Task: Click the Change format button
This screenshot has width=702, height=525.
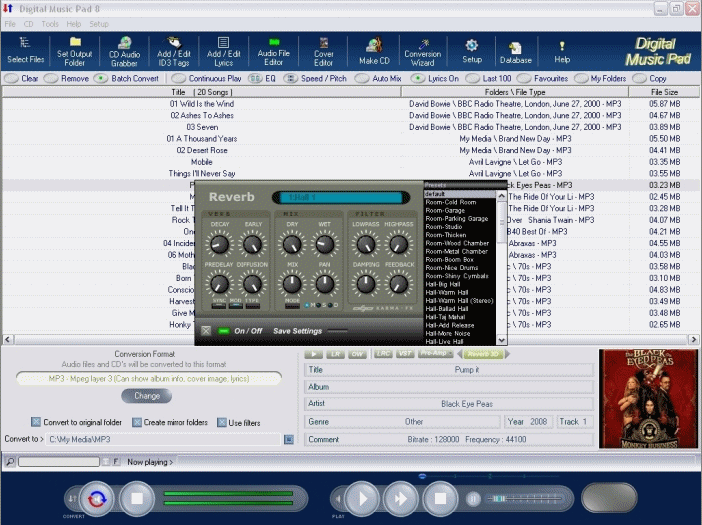Action: pyautogui.click(x=146, y=396)
